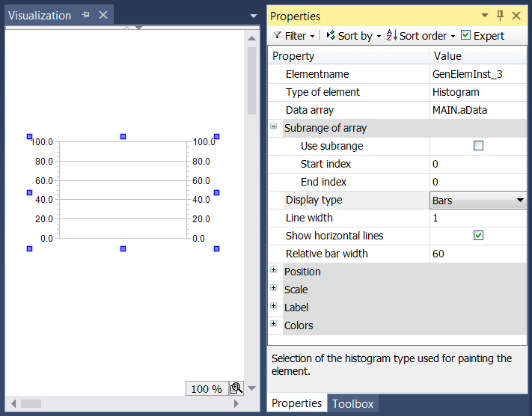Viewport: 532px width, 416px height.
Task: Click the bottom-left selection handle of histogram
Action: [x=29, y=248]
